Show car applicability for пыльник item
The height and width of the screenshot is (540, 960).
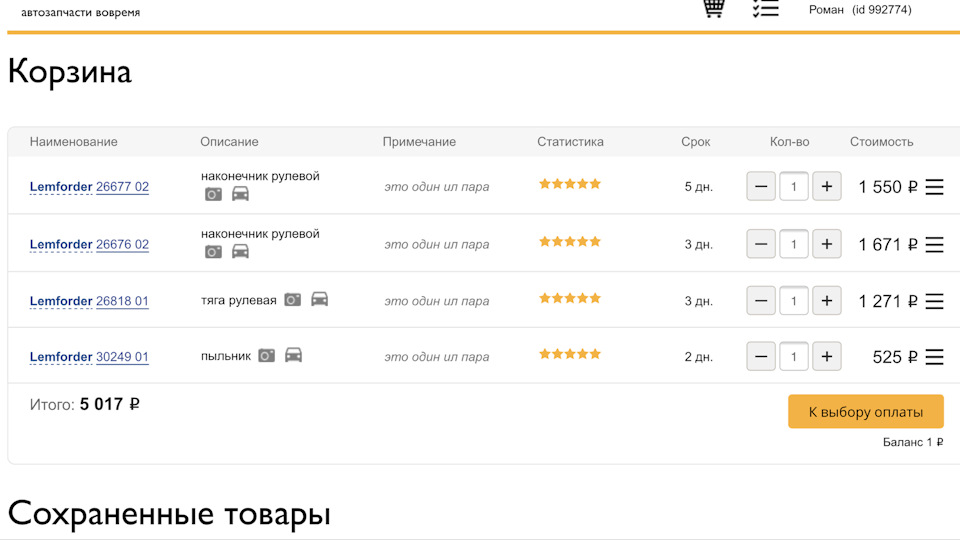(x=293, y=355)
